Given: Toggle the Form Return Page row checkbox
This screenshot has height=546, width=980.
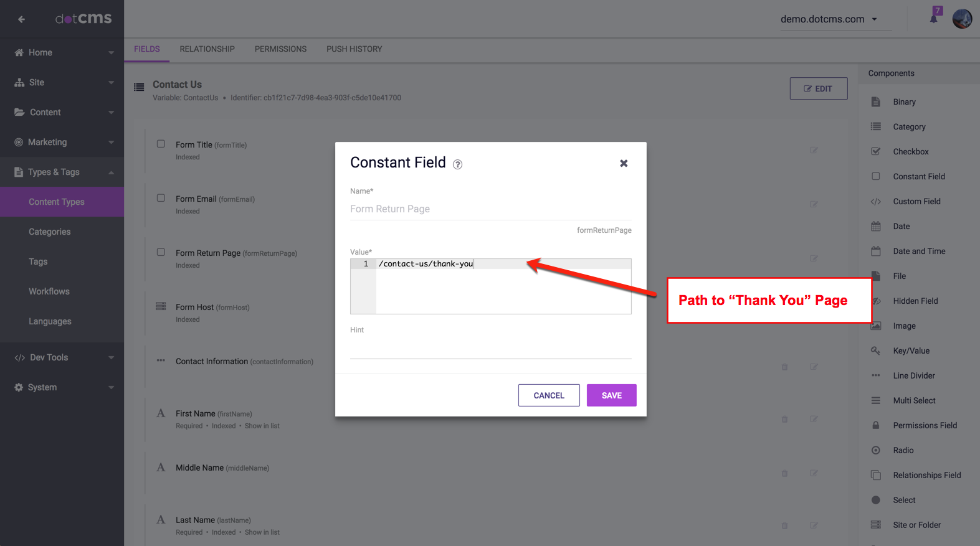Looking at the screenshot, I should (161, 253).
